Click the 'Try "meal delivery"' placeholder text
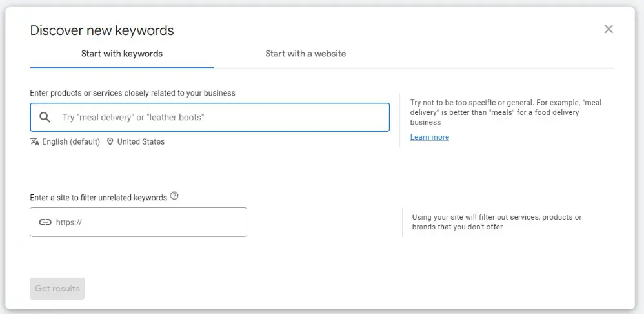 [137, 118]
